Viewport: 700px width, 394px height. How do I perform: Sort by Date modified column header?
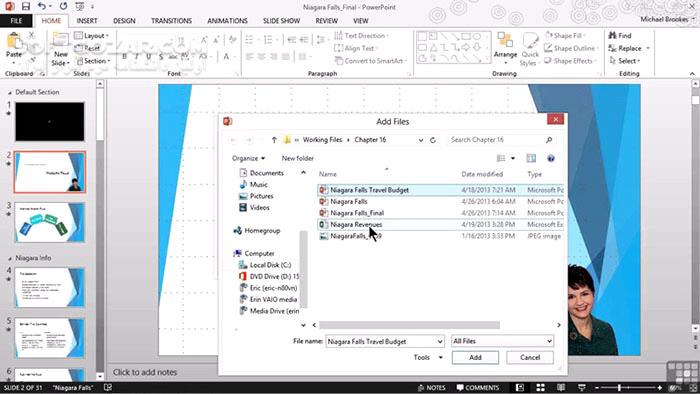(x=482, y=174)
